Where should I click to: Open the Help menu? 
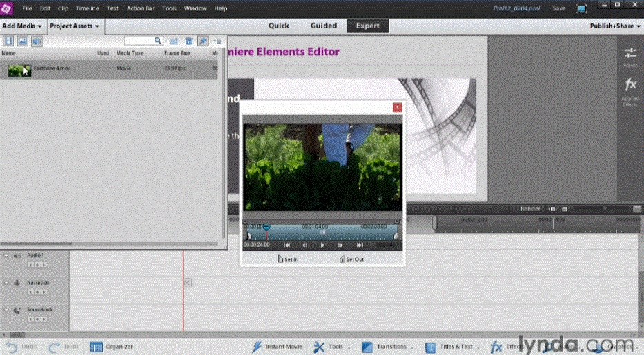[221, 8]
